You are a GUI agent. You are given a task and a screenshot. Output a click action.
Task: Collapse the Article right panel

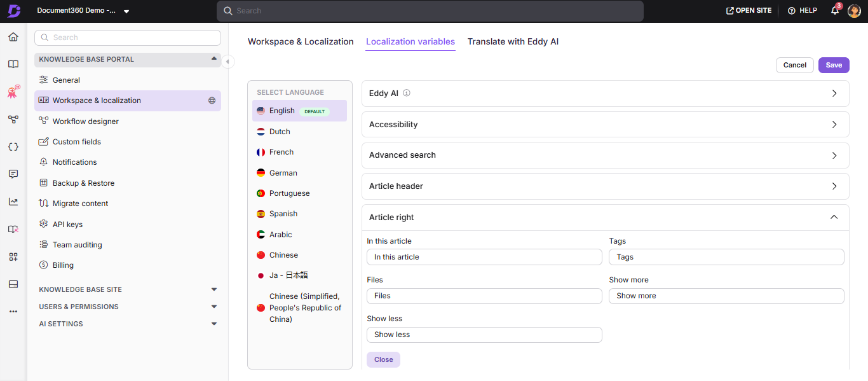(x=605, y=218)
